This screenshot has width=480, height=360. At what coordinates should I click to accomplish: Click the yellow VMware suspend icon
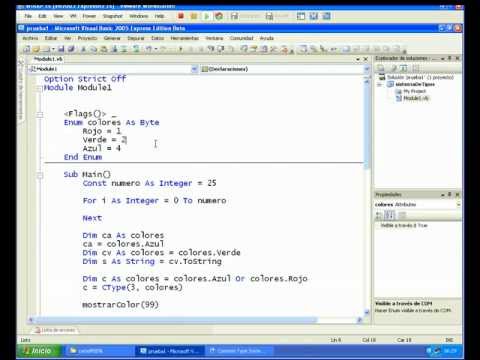[194, 16]
